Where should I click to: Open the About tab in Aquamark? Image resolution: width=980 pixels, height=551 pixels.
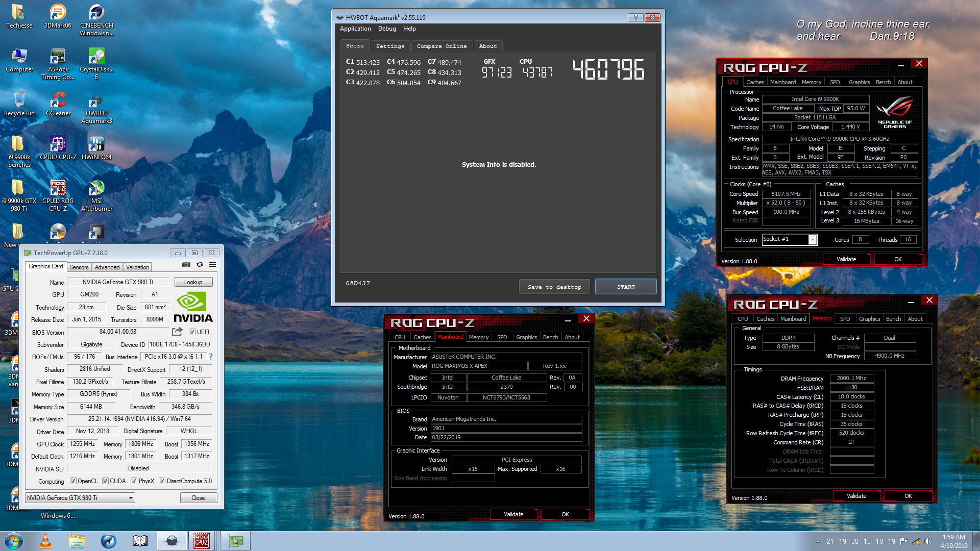pos(488,46)
